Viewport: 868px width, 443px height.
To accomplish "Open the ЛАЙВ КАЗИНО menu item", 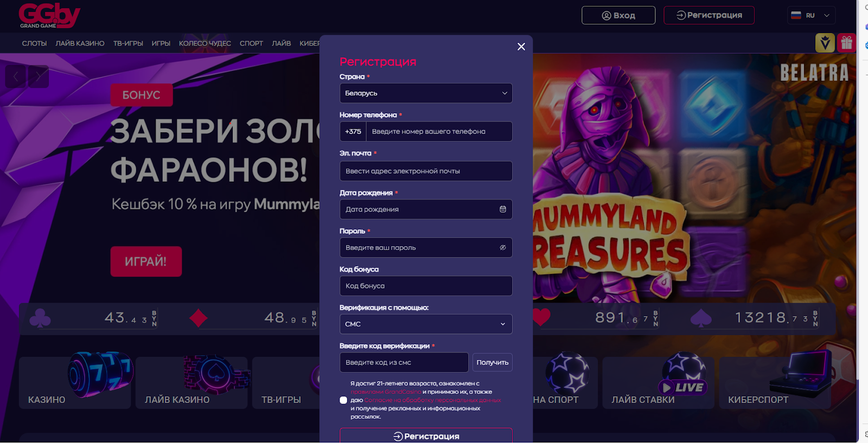I will click(80, 43).
